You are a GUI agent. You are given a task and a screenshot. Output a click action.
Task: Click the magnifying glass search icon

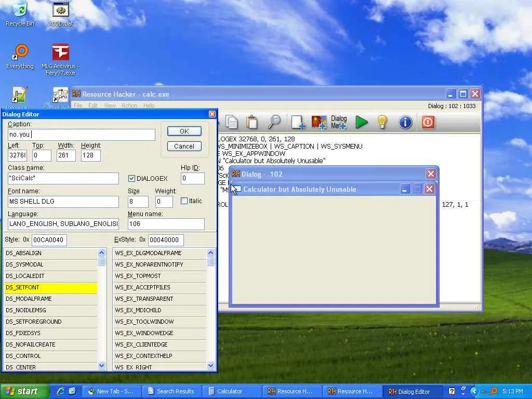tap(274, 122)
